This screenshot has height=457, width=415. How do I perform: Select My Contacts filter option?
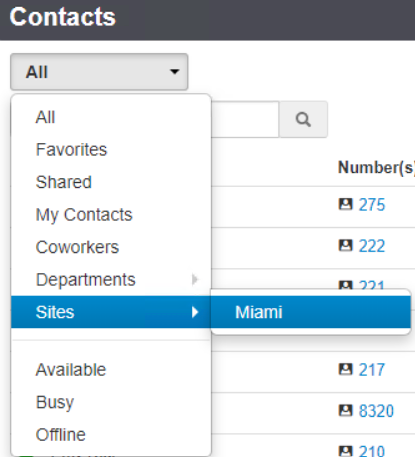tap(111, 214)
